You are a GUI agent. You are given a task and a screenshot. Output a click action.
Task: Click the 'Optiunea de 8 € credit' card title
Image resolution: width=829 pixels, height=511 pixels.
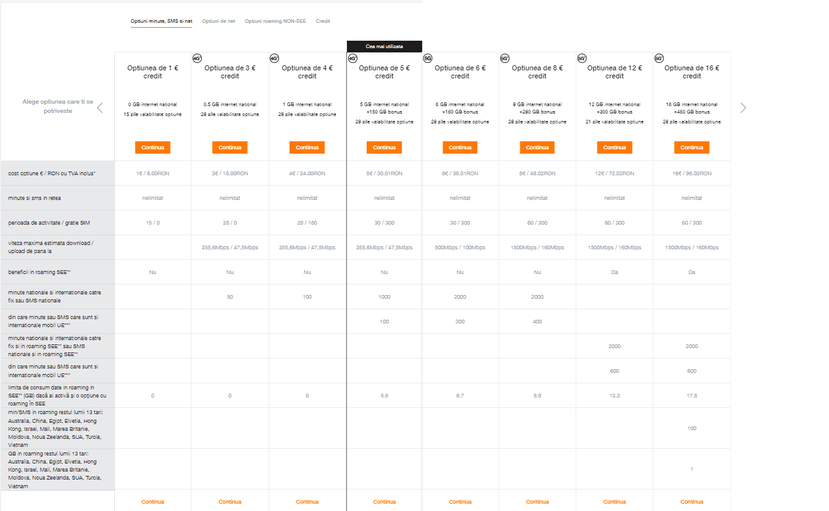point(538,71)
